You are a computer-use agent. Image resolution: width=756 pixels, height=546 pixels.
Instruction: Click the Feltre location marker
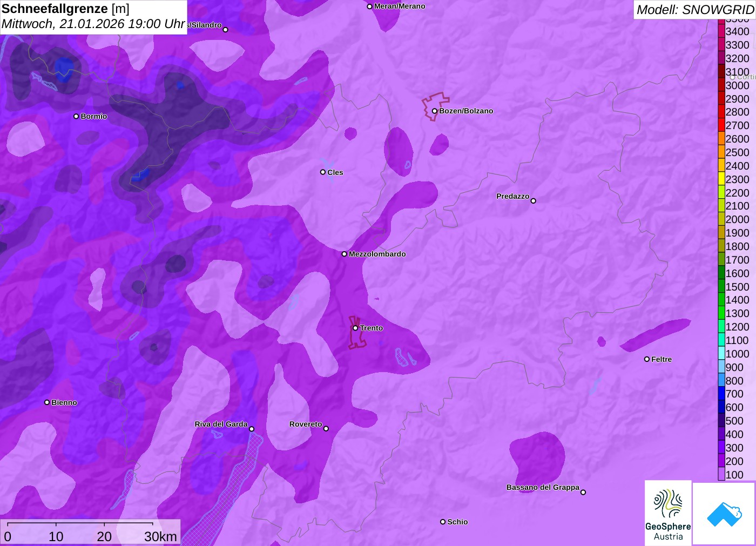pos(647,359)
